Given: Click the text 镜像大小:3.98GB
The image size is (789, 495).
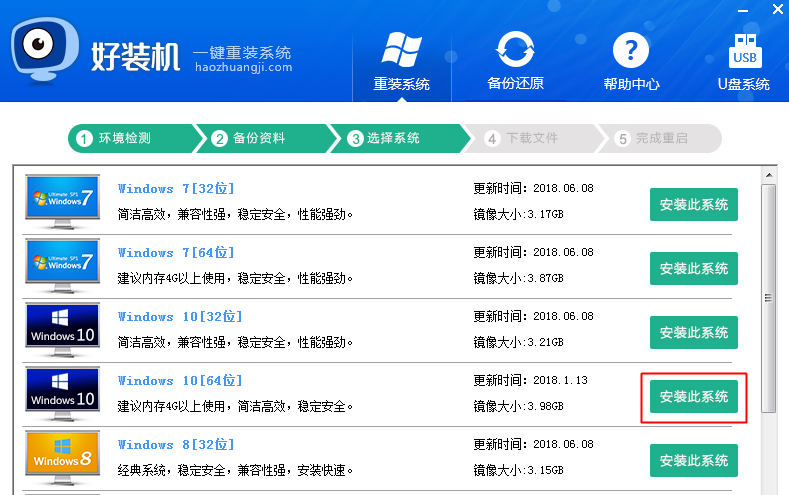Looking at the screenshot, I should 518,406.
